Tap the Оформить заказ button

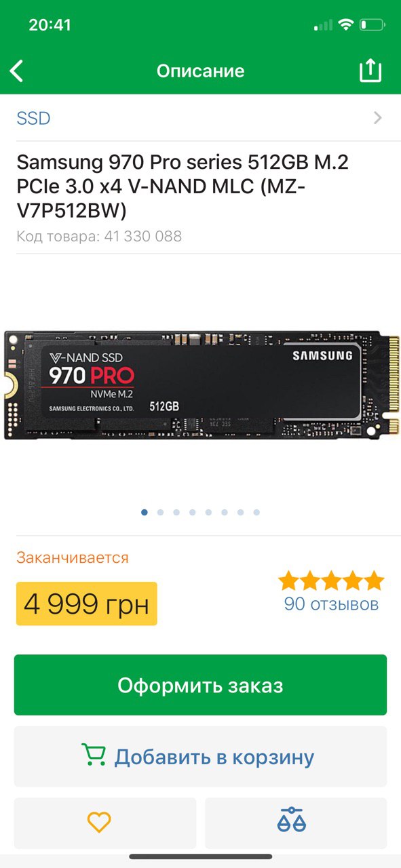click(x=200, y=685)
